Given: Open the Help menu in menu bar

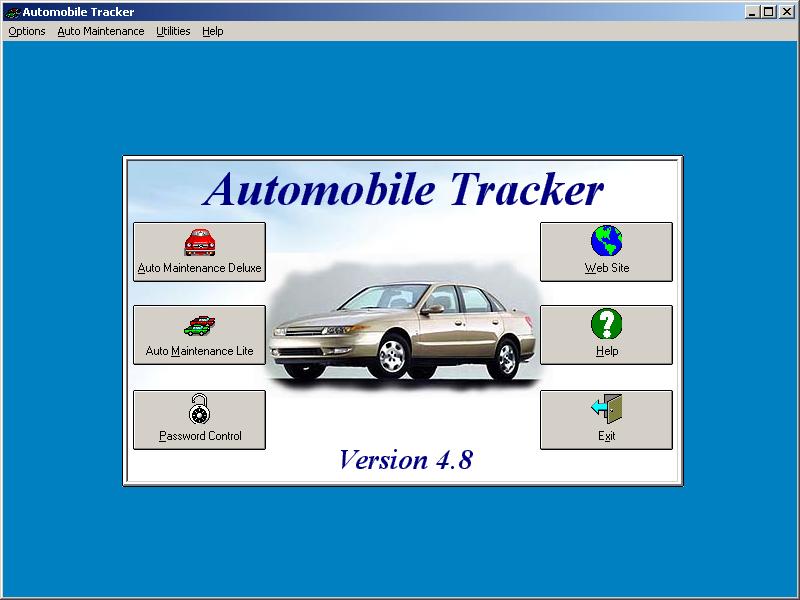Looking at the screenshot, I should pos(212,31).
